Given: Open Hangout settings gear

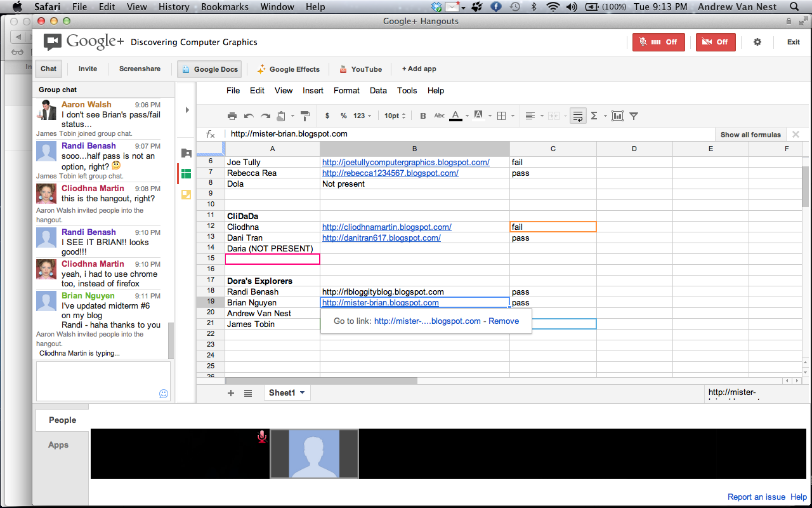Looking at the screenshot, I should tap(757, 42).
